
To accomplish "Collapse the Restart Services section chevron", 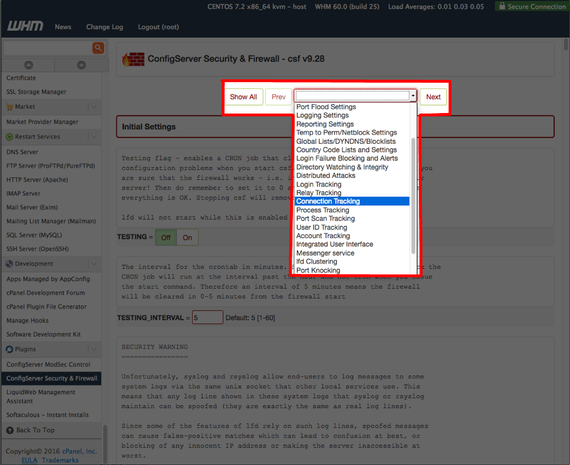I will point(94,137).
